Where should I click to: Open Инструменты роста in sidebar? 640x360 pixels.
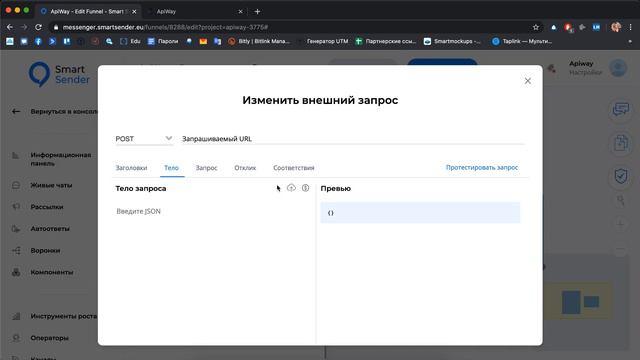63,316
